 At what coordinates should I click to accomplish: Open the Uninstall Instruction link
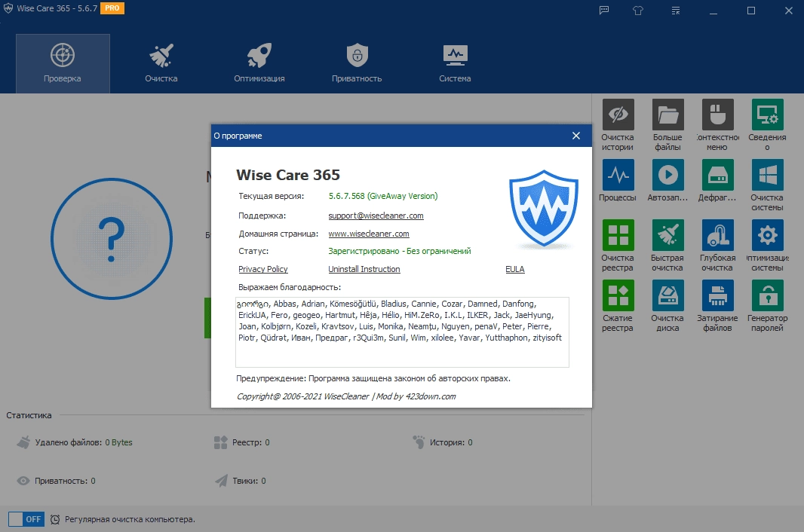pyautogui.click(x=364, y=269)
